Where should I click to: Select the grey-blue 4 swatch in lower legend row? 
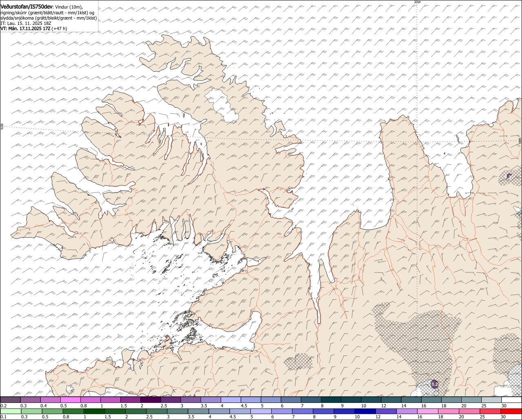pyautogui.click(x=219, y=411)
